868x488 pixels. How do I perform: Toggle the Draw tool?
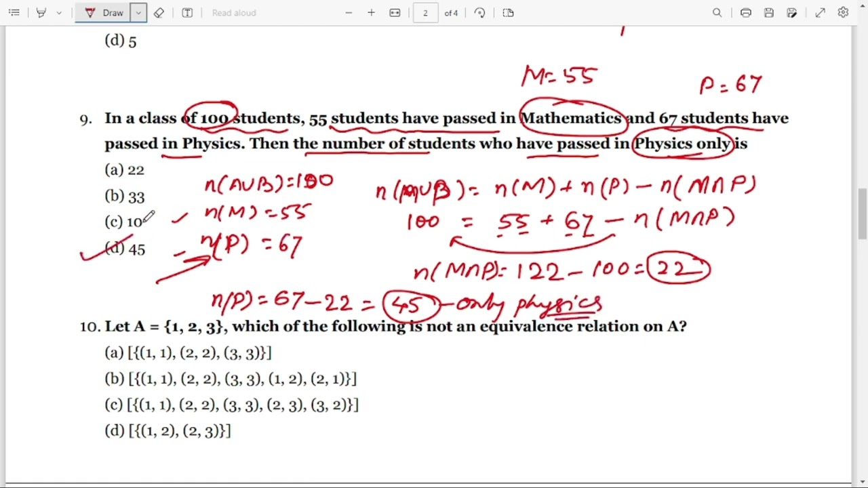[104, 13]
